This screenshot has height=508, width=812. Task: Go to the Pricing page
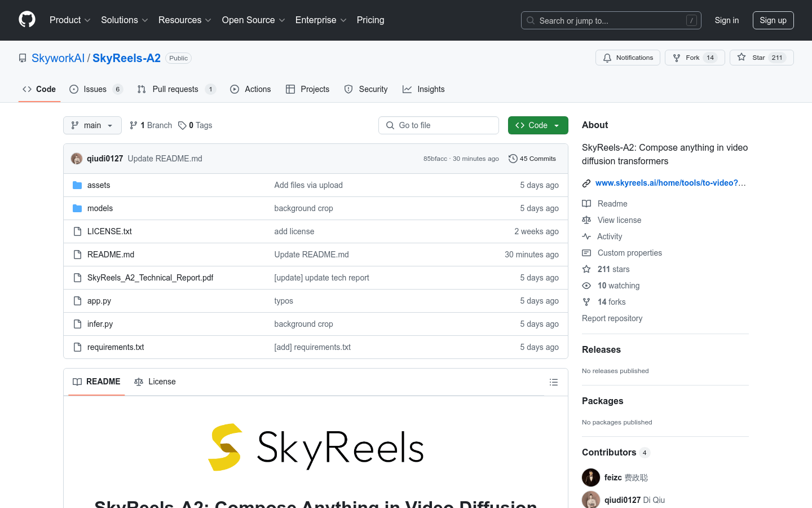point(370,20)
